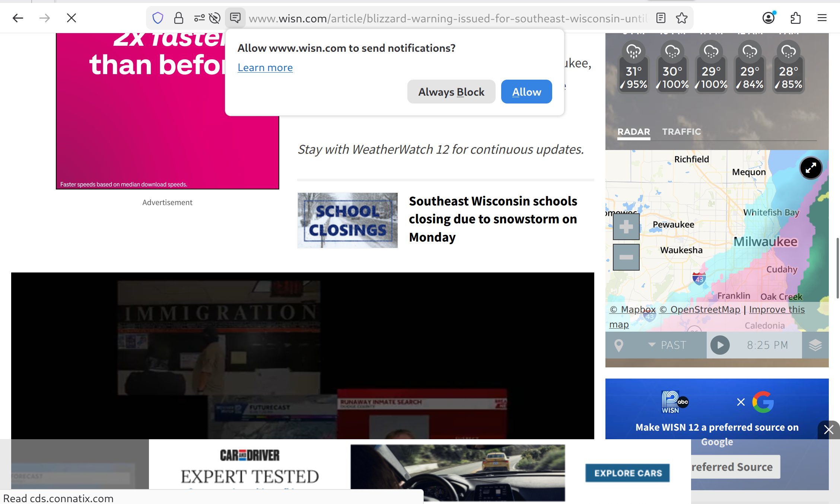Open the extensions puzzle icon
Image resolution: width=840 pixels, height=504 pixels.
(796, 18)
